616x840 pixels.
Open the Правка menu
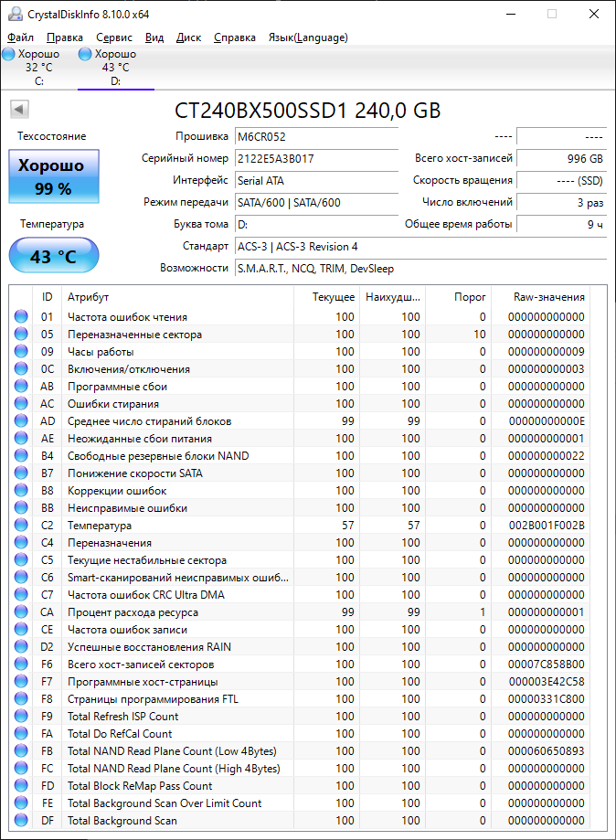pos(64,37)
